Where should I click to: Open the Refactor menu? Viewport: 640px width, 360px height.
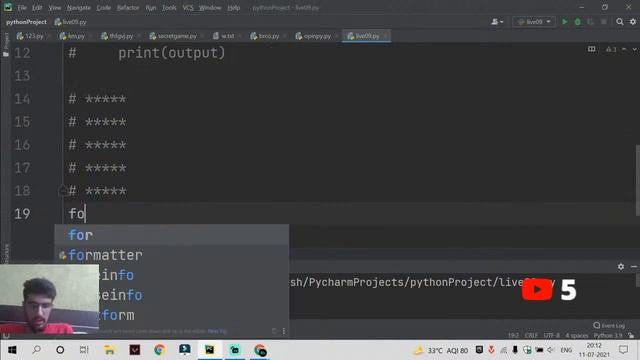coord(128,8)
